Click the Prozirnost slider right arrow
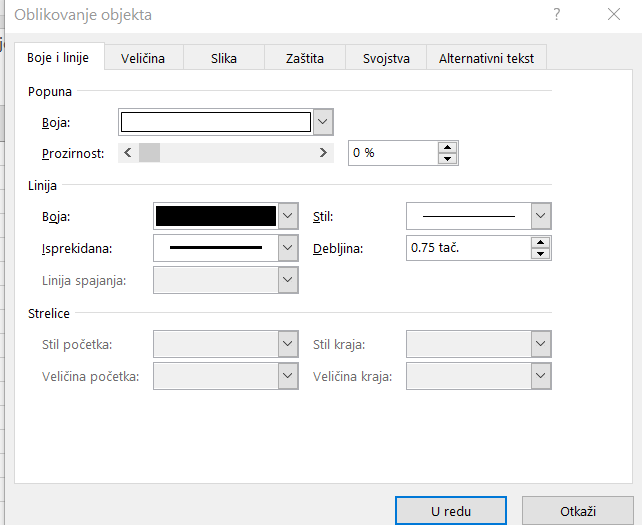 pyautogui.click(x=323, y=153)
